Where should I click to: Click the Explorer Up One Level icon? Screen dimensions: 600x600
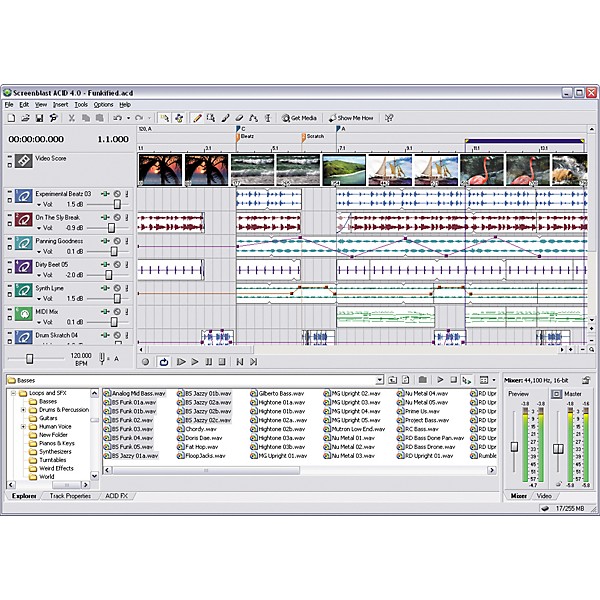click(392, 380)
